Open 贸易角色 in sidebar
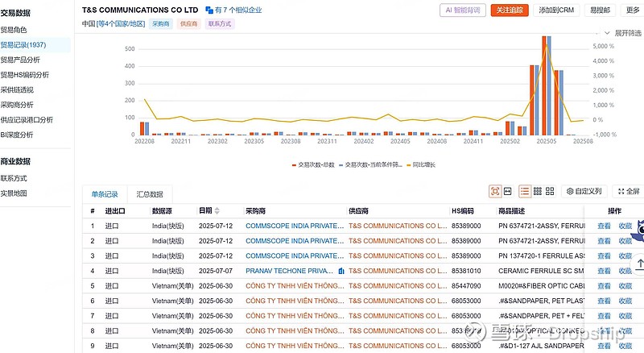 [x=14, y=30]
